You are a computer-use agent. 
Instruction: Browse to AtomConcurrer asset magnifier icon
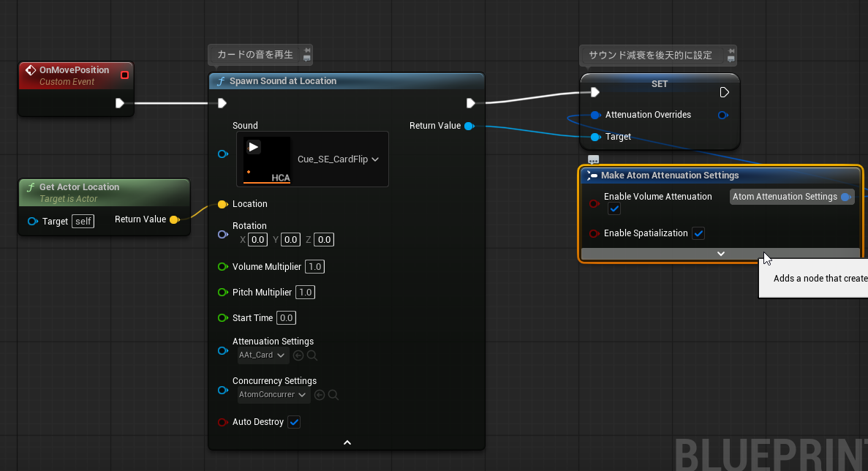pyautogui.click(x=333, y=395)
